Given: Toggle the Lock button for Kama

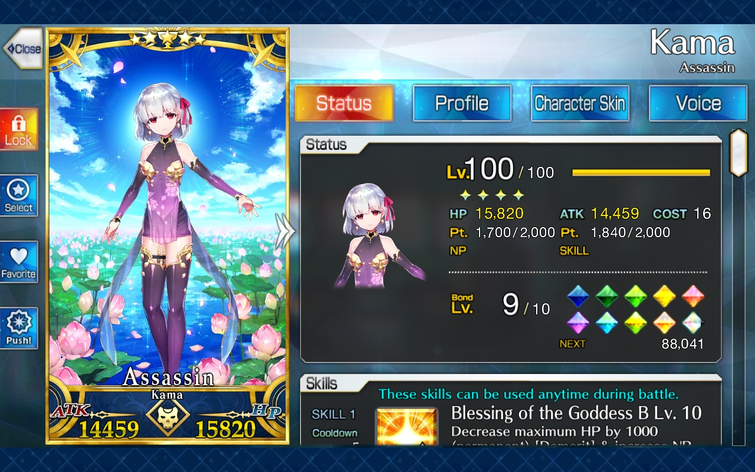Looking at the screenshot, I should 19,129.
